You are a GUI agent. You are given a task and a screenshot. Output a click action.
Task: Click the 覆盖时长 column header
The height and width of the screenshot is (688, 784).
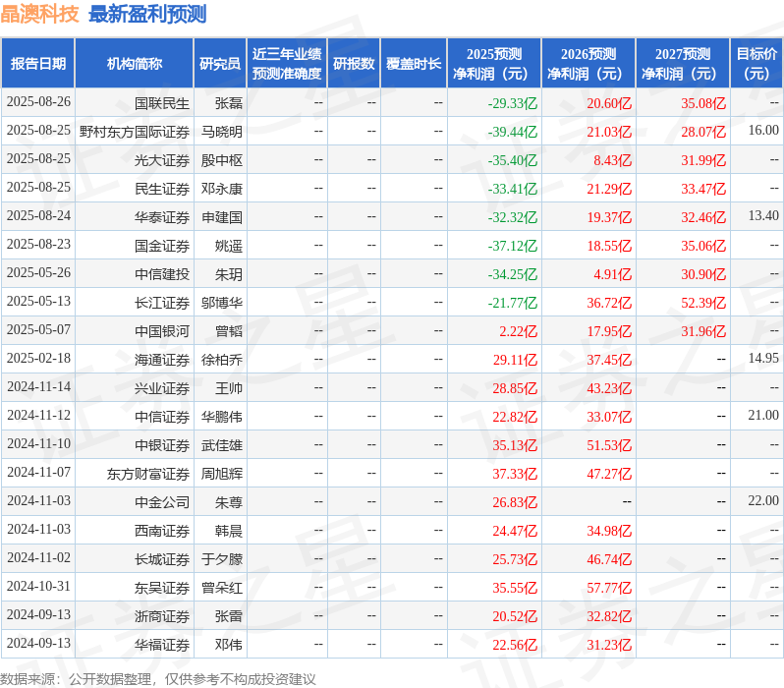coord(414,64)
